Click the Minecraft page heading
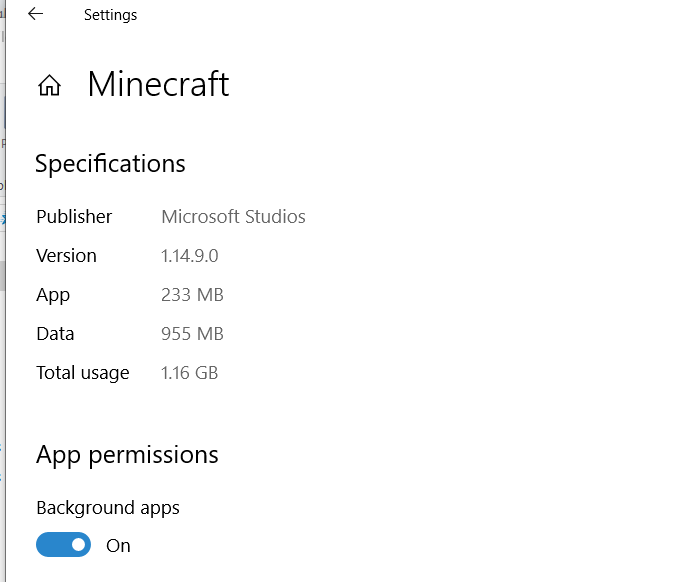The image size is (689, 582). pos(158,84)
